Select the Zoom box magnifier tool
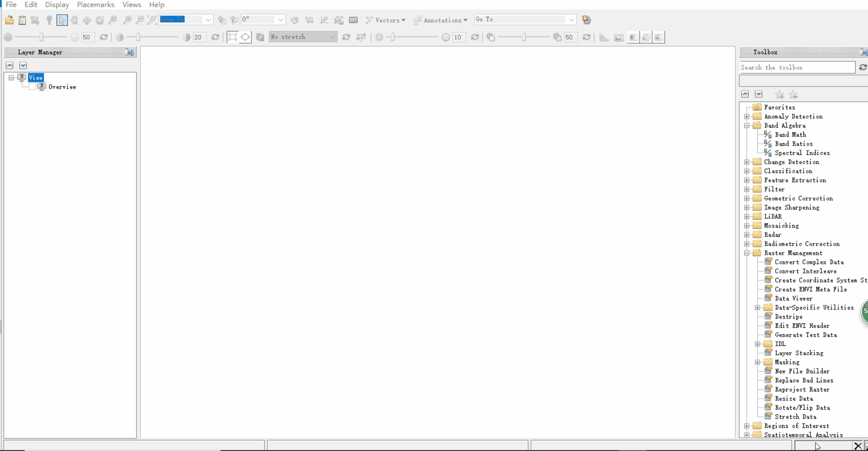 click(x=113, y=20)
